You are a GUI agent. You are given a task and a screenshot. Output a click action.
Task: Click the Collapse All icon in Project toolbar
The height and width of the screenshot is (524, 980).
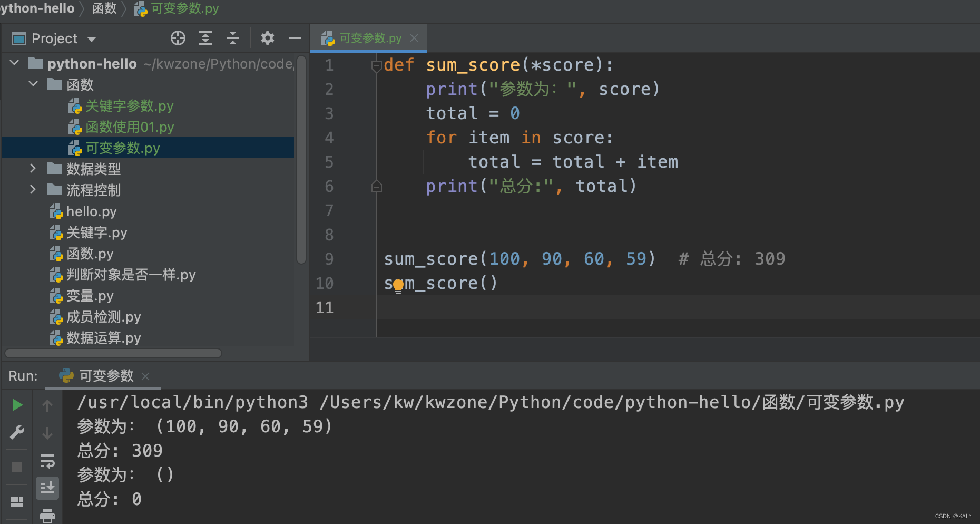pyautogui.click(x=233, y=38)
